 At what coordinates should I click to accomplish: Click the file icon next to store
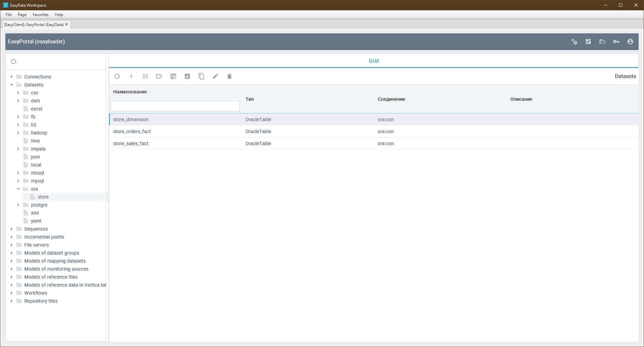click(x=32, y=197)
